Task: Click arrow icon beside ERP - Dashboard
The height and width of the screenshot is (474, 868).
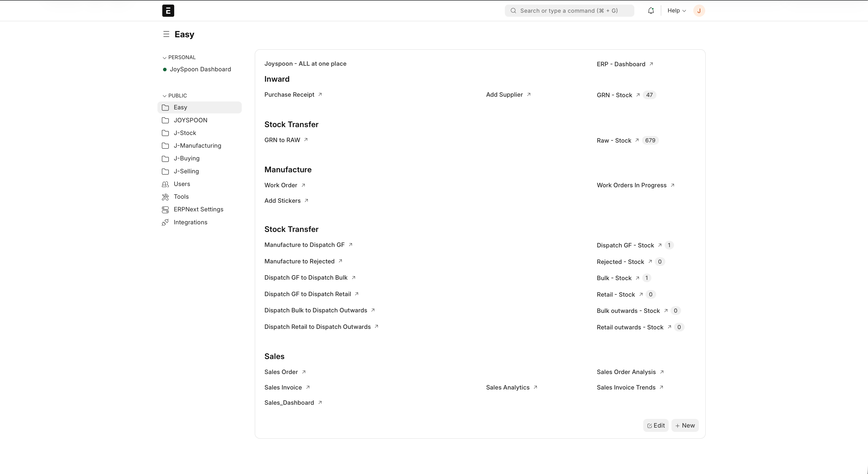Action: (x=651, y=64)
